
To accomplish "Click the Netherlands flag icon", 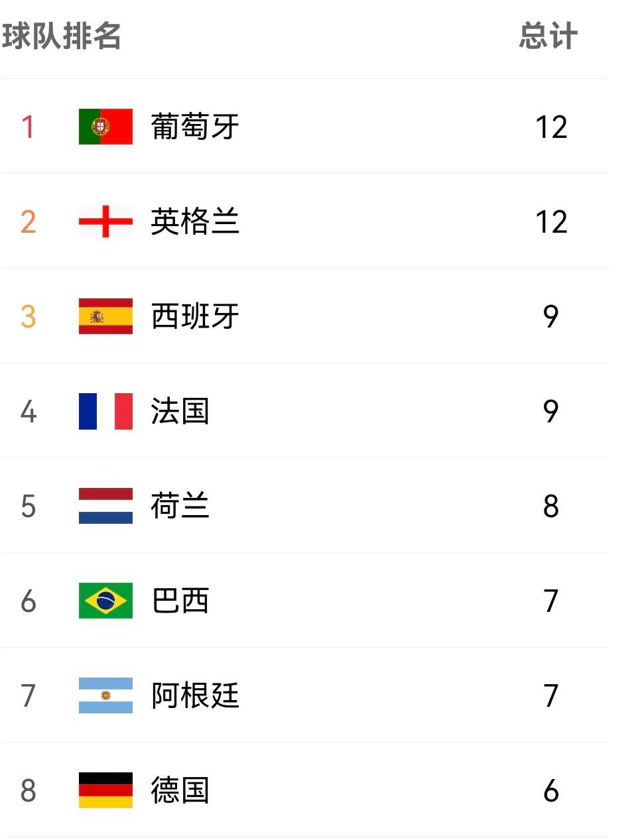I will (106, 506).
